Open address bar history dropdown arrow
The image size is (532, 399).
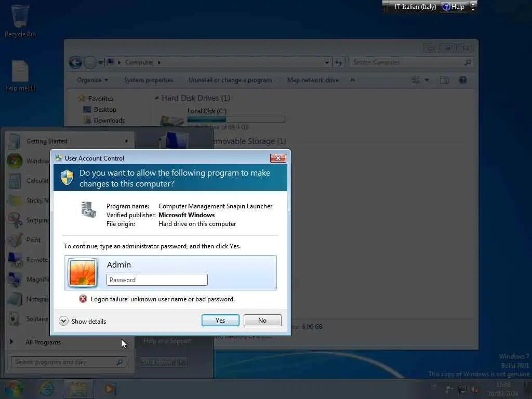tap(327, 62)
